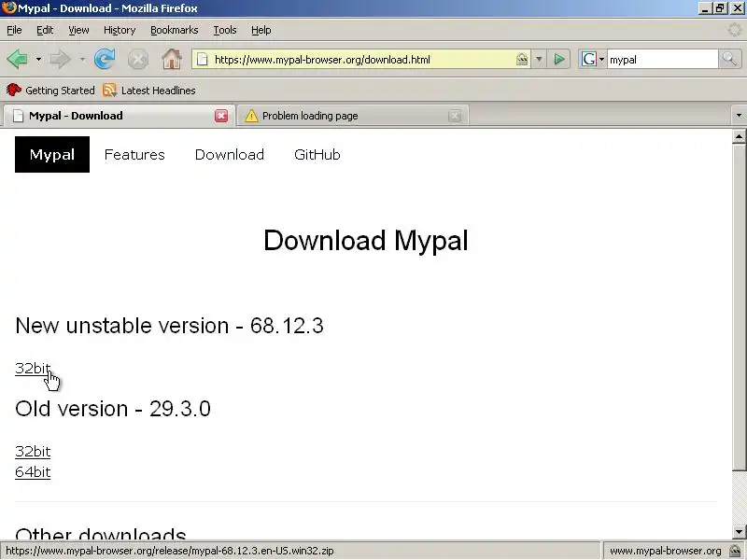Download 64bit old version 29.3.0
Screen dimensions: 747x560
pos(33,472)
